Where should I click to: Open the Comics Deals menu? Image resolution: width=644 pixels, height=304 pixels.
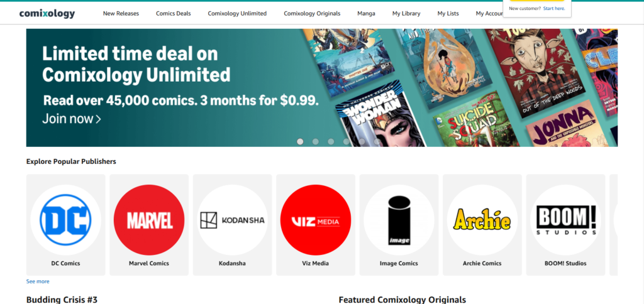click(x=174, y=14)
